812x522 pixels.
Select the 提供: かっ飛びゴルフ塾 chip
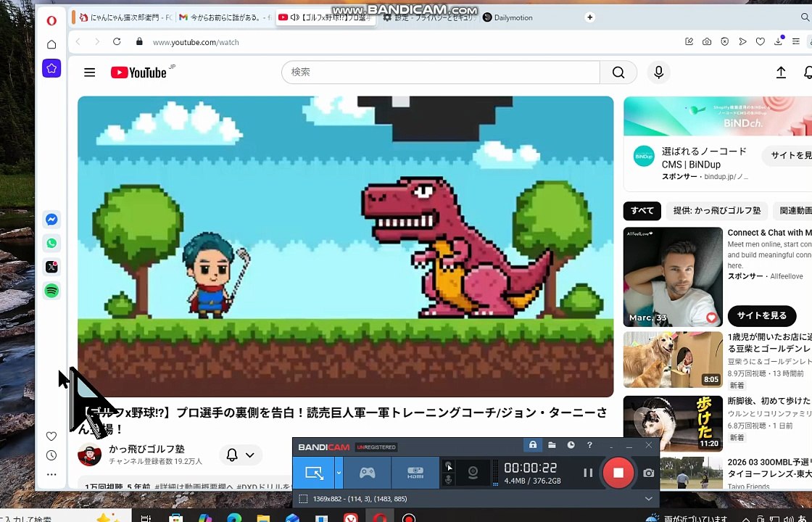717,211
